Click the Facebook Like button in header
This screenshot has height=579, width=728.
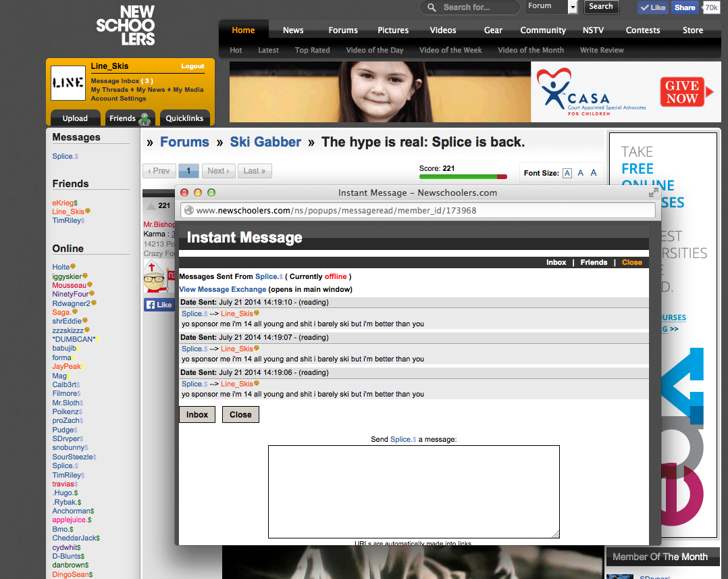pyautogui.click(x=652, y=7)
